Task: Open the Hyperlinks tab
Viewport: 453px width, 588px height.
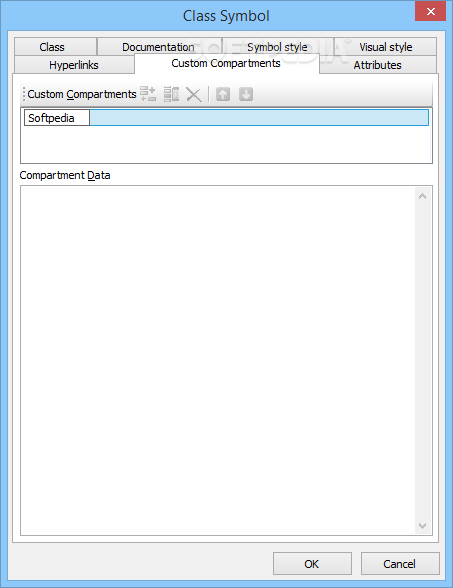Action: click(74, 65)
